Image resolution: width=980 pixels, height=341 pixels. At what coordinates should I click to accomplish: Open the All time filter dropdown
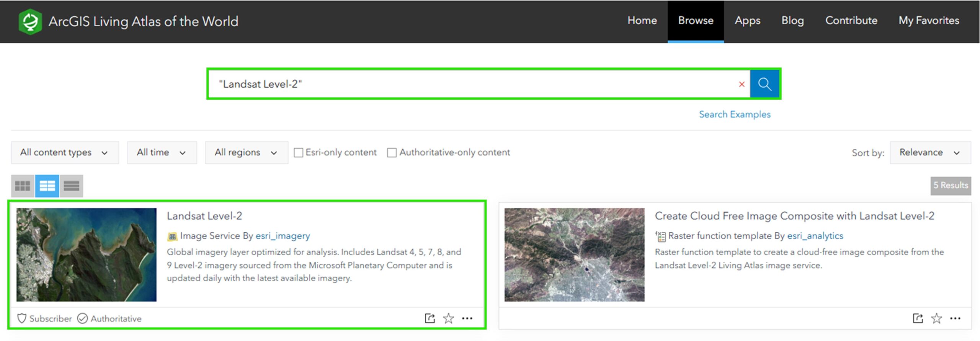[162, 152]
